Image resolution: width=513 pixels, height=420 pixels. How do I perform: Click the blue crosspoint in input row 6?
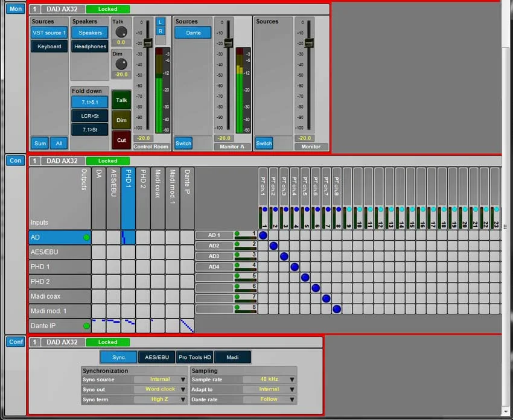(x=316, y=288)
